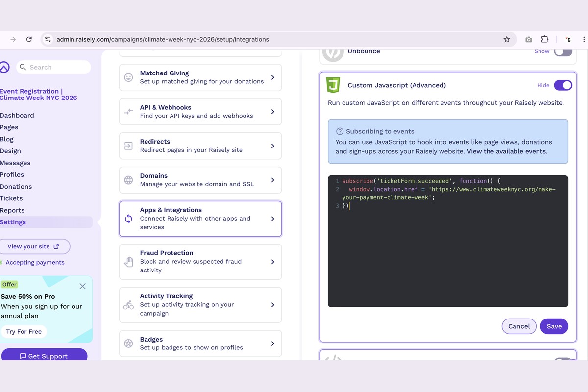This screenshot has width=588, height=392.
Task: Open Redirects via its right chevron
Action: (x=273, y=146)
